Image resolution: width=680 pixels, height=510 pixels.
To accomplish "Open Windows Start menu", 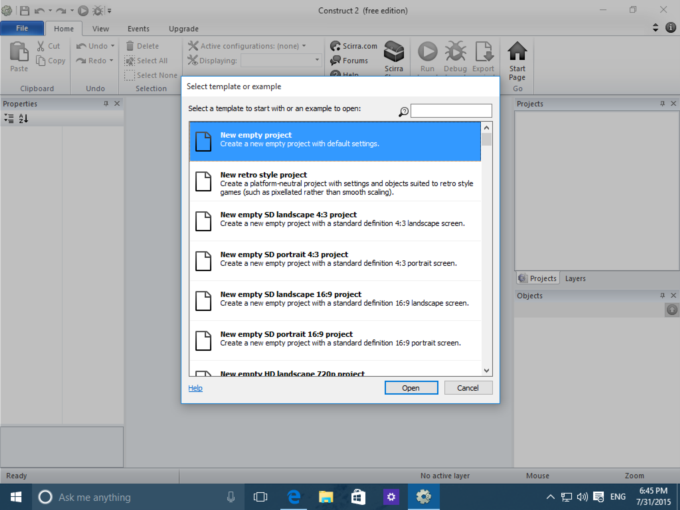I will point(16,497).
